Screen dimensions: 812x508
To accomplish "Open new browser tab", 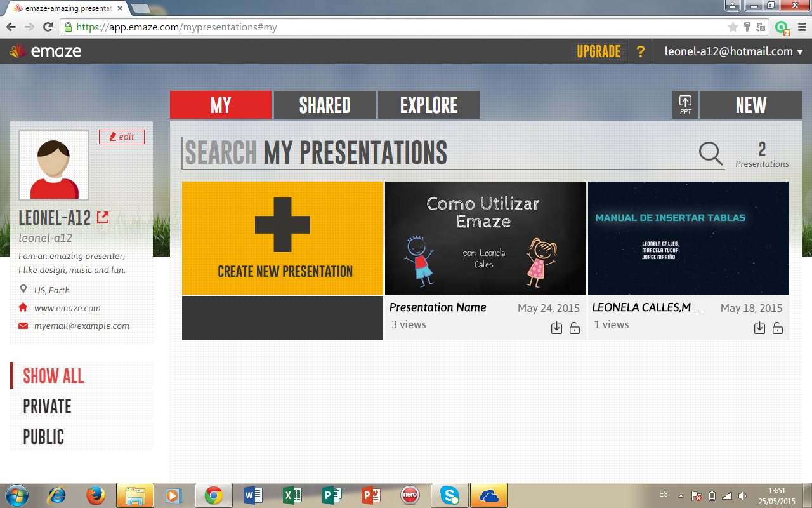I will [140, 8].
